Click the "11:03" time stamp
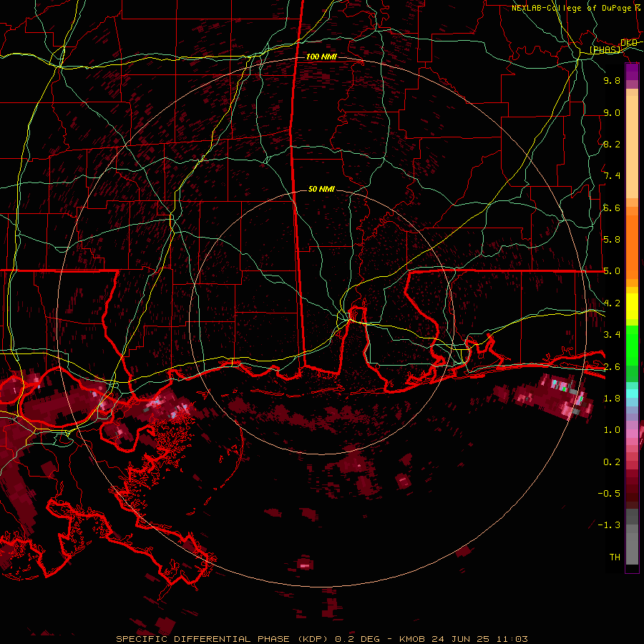 pyautogui.click(x=512, y=639)
